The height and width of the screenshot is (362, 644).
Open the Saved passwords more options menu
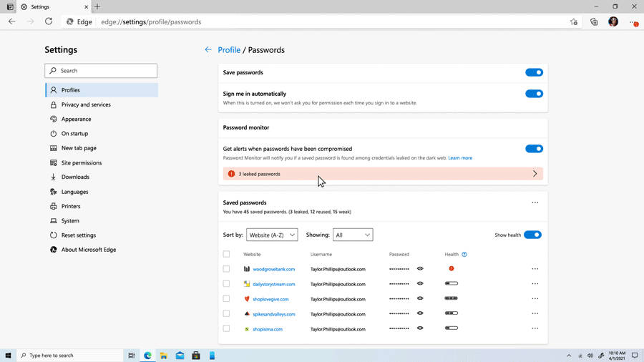click(x=535, y=202)
